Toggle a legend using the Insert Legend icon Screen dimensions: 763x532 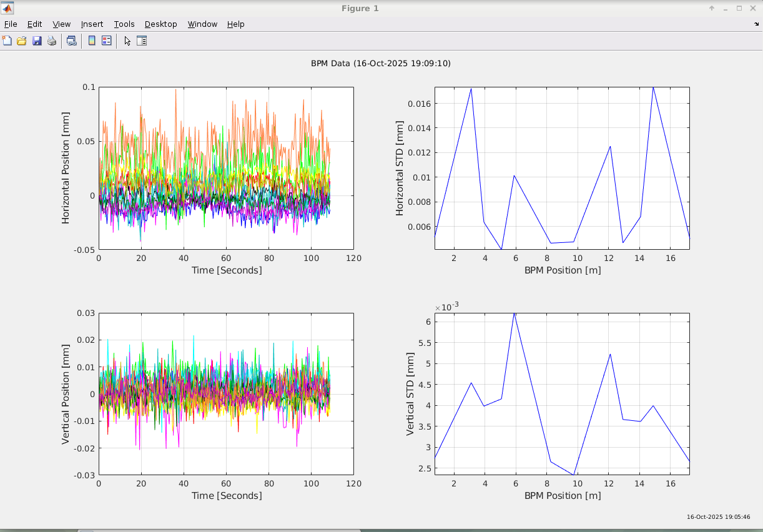[x=105, y=41]
